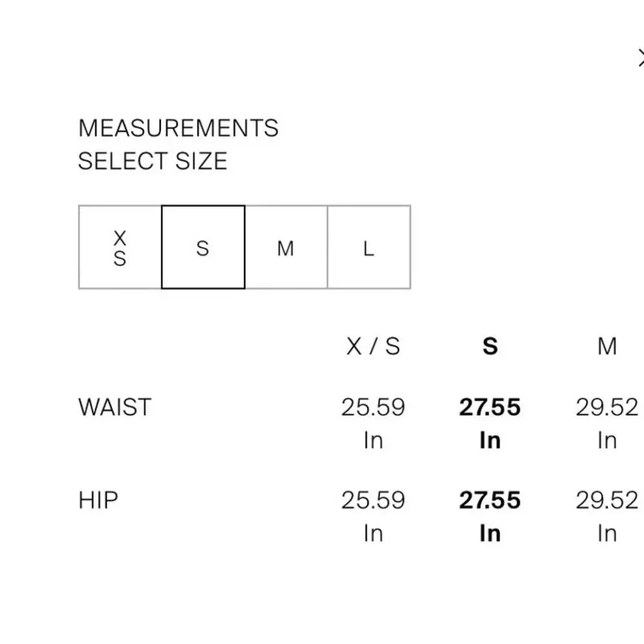Click the HIP row label
Viewport: 644px width, 644px height.
point(99,500)
